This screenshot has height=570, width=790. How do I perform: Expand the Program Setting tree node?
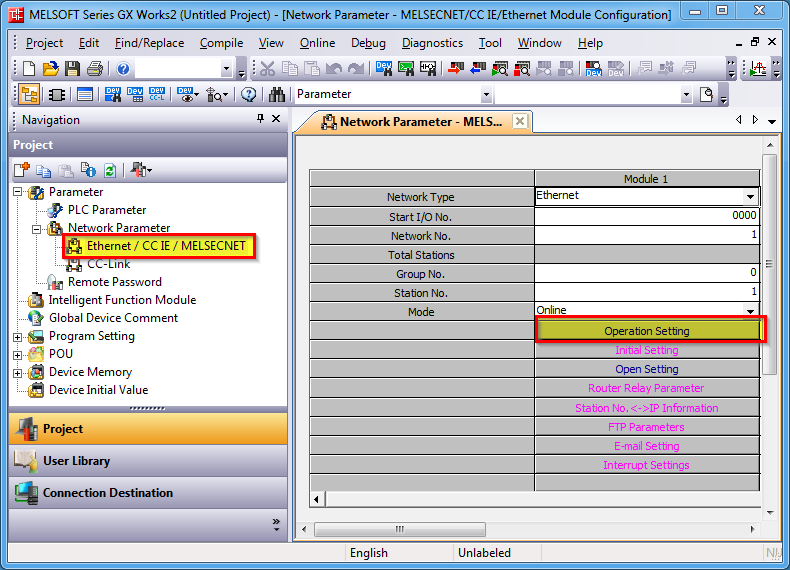18,337
